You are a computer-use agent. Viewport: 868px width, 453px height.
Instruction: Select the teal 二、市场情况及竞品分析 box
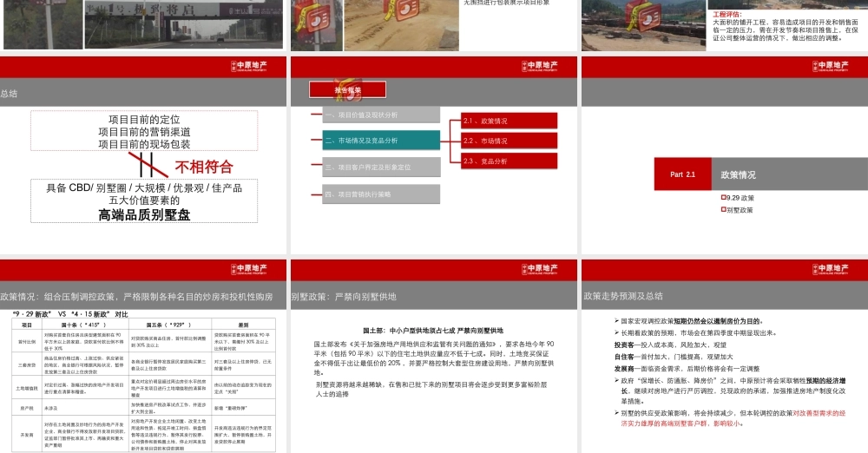376,141
